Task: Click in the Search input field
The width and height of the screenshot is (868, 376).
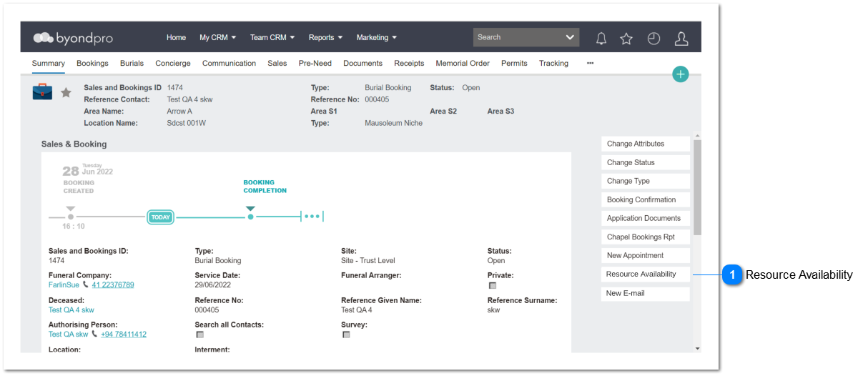Action: click(518, 37)
